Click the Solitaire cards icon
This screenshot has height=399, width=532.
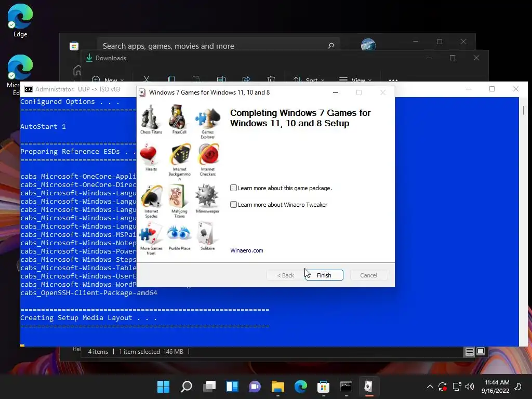point(207,233)
